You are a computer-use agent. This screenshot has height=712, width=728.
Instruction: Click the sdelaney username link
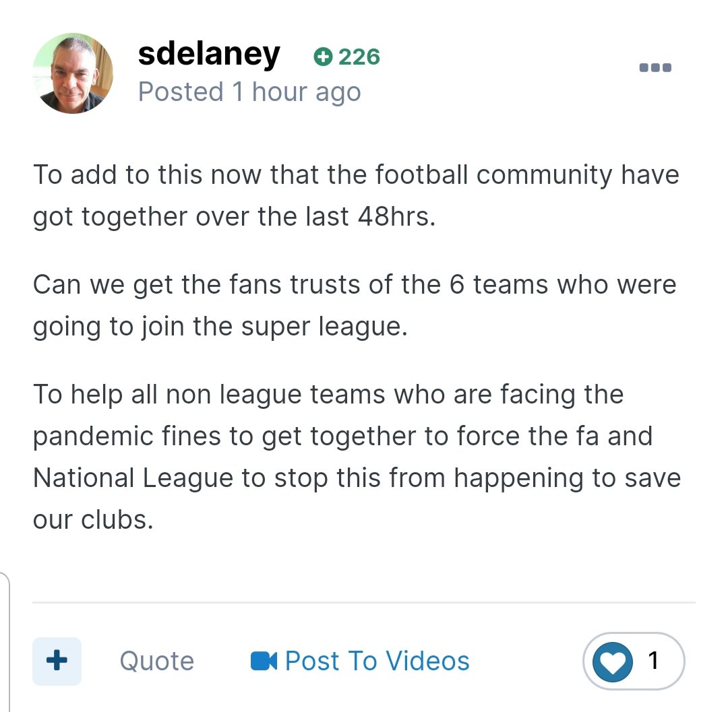(209, 54)
